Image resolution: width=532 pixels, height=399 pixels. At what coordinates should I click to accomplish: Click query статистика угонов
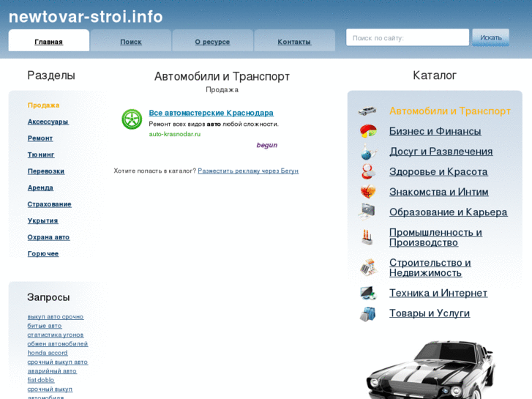56,335
